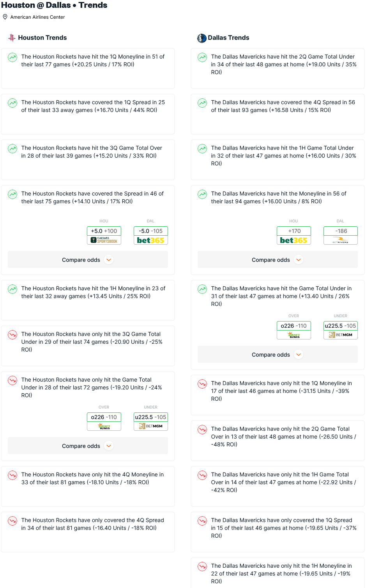The width and height of the screenshot is (366, 588).
Task: Expand Compare odds under Dallas Game Total Under
Action: 278,355
